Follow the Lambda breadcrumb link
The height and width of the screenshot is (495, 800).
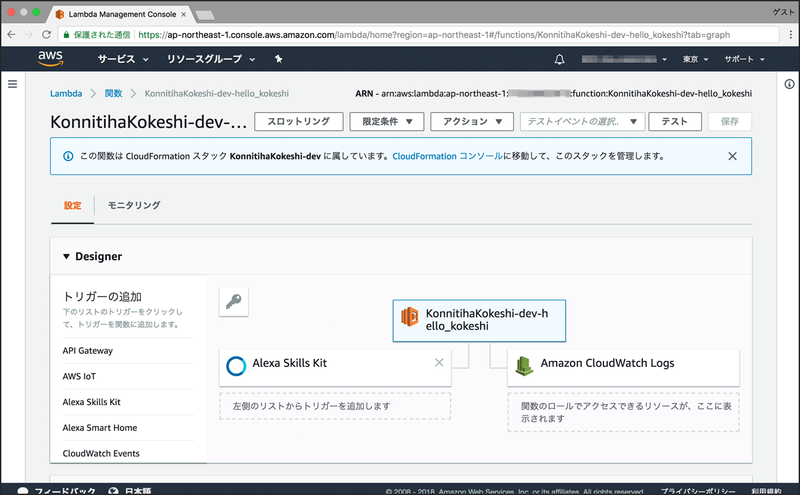coord(66,93)
